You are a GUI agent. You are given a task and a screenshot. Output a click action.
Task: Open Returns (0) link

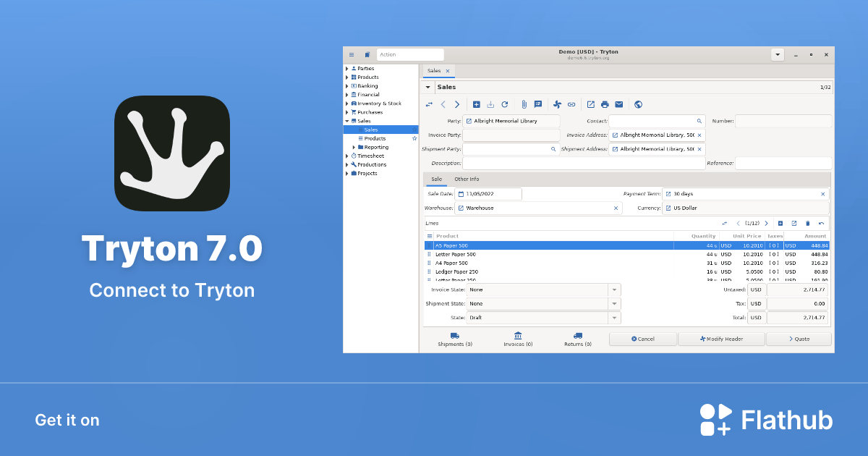[578, 339]
